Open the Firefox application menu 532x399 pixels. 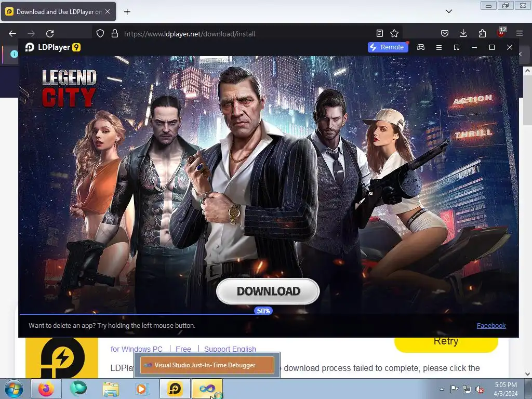[520, 33]
